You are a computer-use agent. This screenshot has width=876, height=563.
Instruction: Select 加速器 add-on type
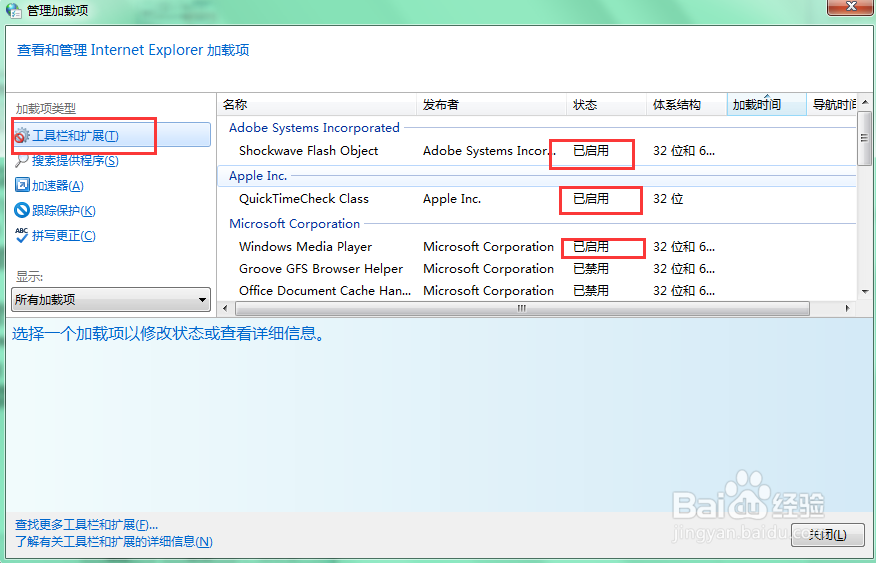tap(58, 185)
